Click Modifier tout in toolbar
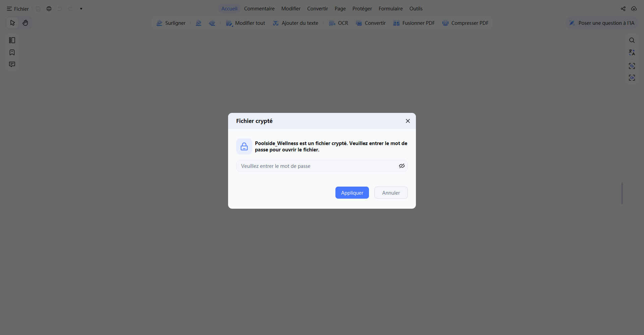The image size is (644, 335). click(x=246, y=23)
